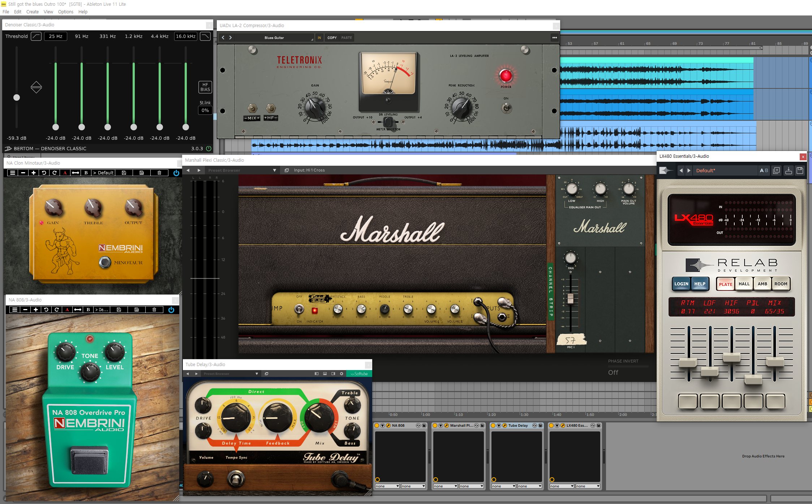812x504 pixels.
Task: Toggle NA Clon Minotaur blue power button
Action: [176, 173]
